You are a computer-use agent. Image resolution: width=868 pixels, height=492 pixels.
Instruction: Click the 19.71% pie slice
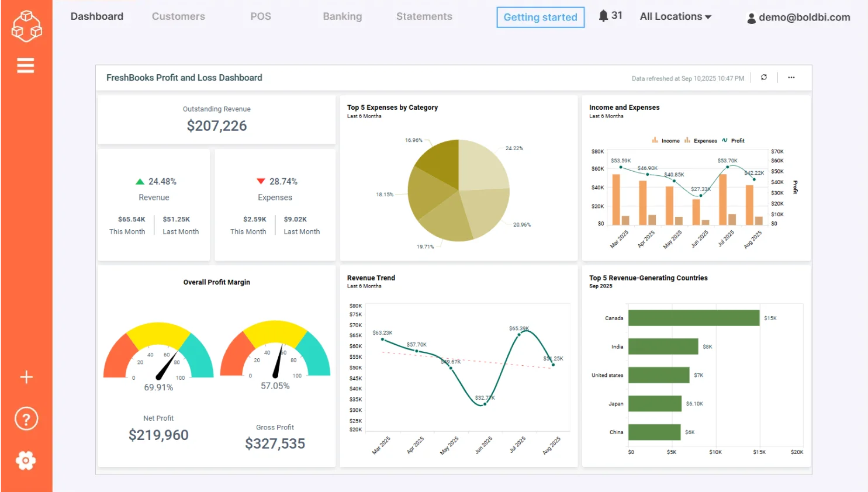[x=447, y=219]
